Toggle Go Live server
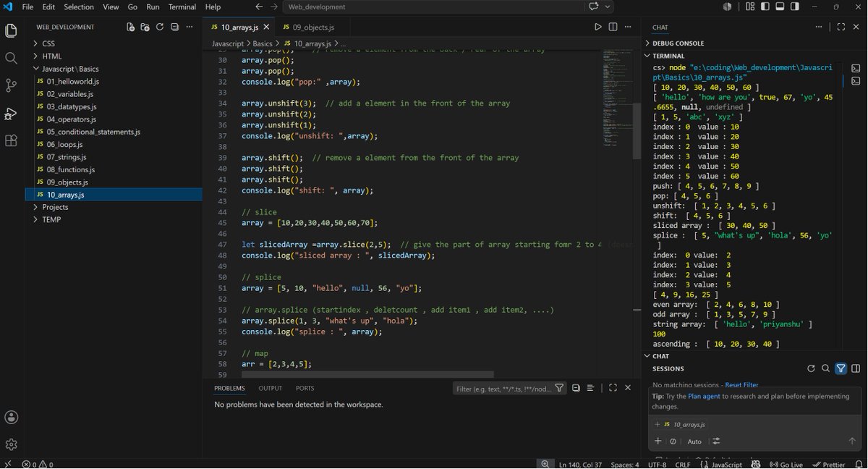This screenshot has width=868, height=469. 786,464
